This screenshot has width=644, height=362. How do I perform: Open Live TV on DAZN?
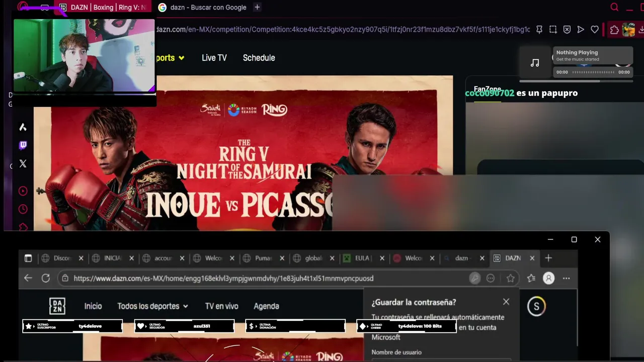[x=214, y=58]
